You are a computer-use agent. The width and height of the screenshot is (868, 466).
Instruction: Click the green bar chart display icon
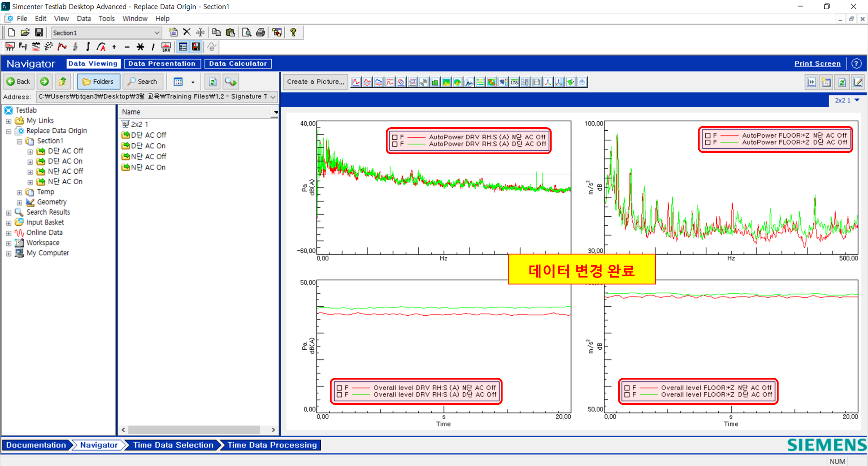[435, 82]
